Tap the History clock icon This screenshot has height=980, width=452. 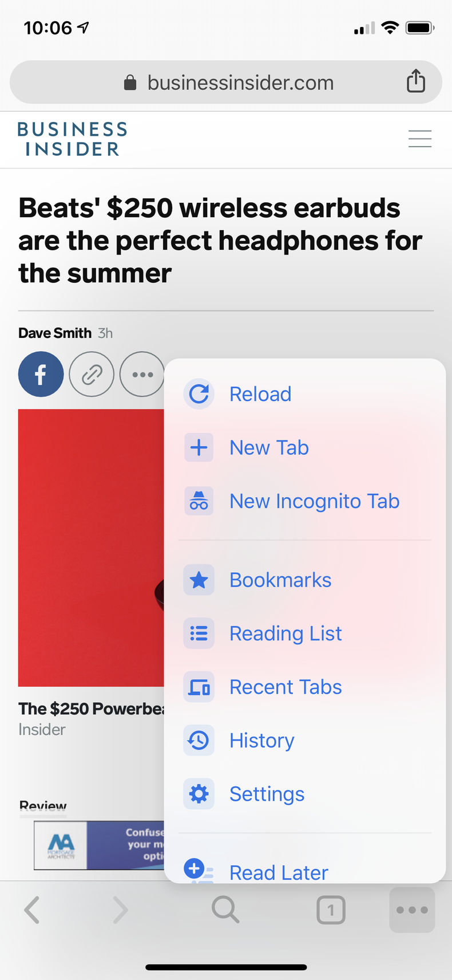pyautogui.click(x=199, y=741)
